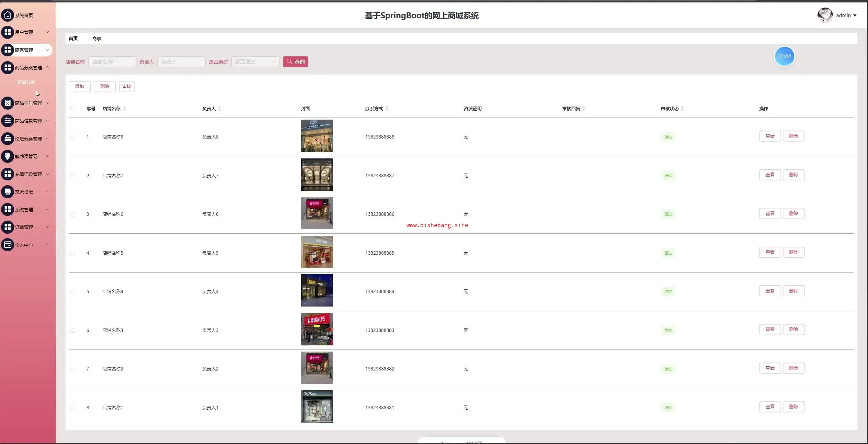Go to 首页 in the breadcrumb
Screen dimensions: 868x444
pyautogui.click(x=73, y=38)
